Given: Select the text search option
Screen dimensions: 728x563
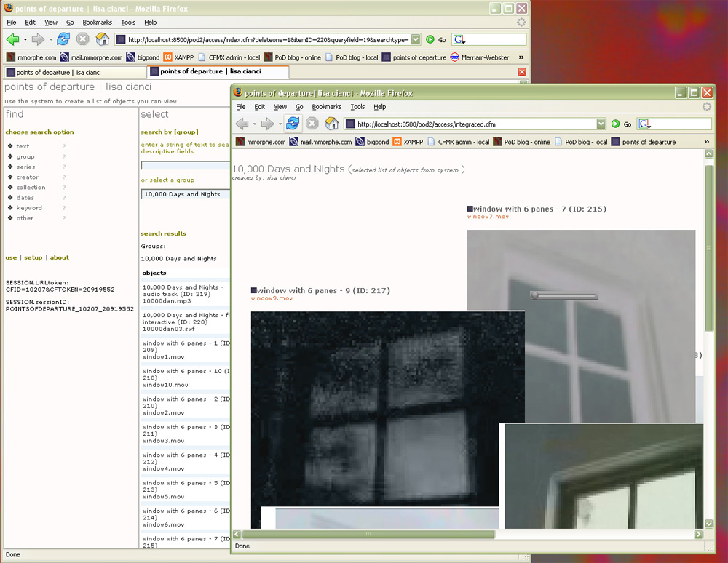Looking at the screenshot, I should point(23,146).
